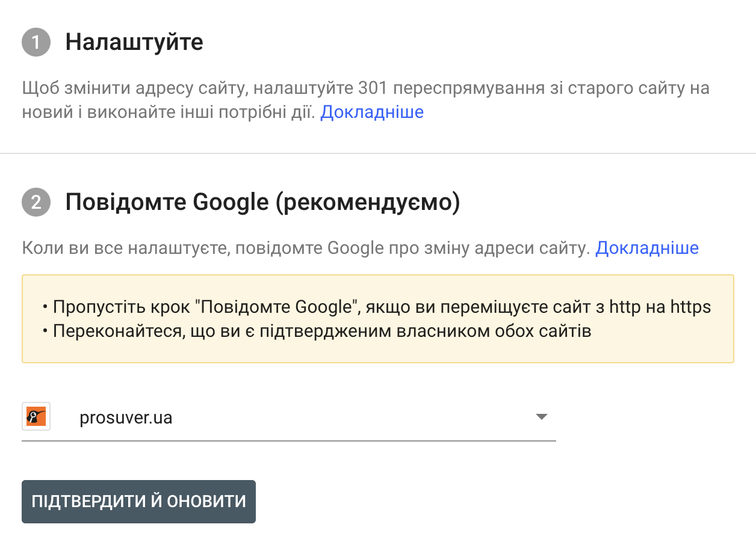Click the "Налаштуйте" section heading
Viewport: 756px width, 539px height.
pyautogui.click(x=135, y=42)
